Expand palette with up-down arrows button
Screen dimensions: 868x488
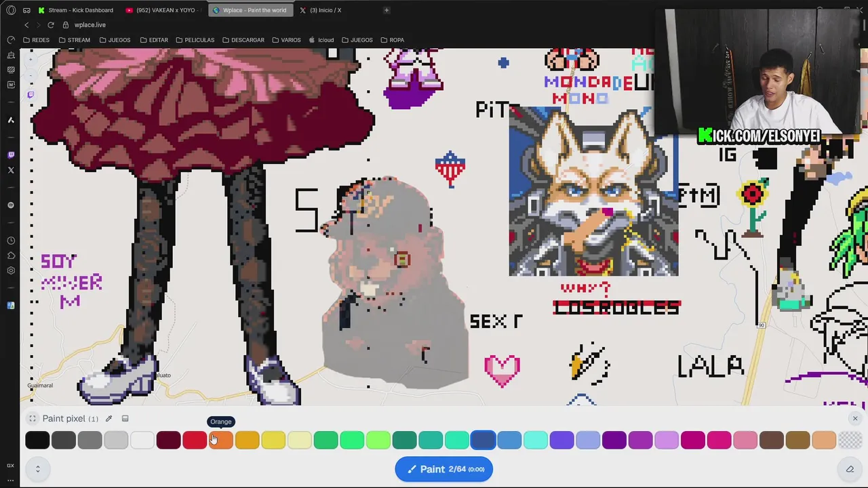(37, 469)
